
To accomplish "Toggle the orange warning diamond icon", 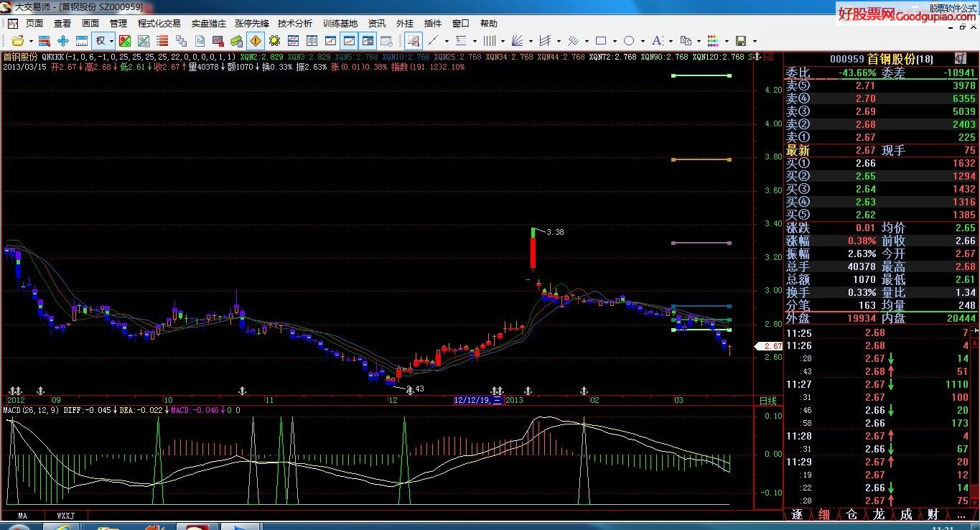I will click(256, 41).
